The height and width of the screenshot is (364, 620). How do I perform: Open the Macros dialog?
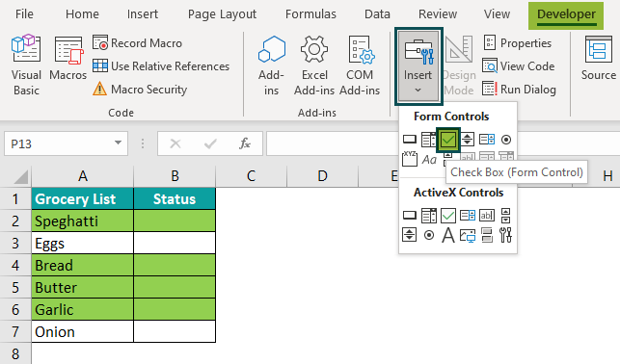(68, 59)
